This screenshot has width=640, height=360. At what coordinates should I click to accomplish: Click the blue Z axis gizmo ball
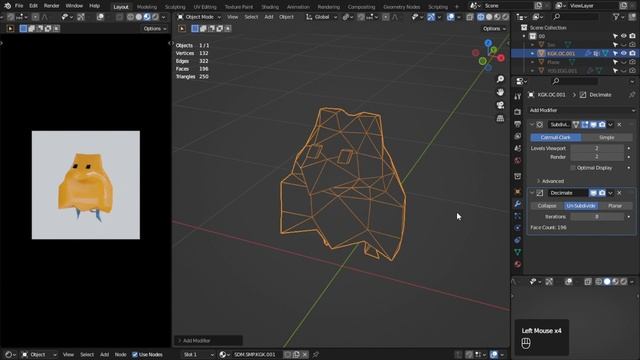click(488, 43)
